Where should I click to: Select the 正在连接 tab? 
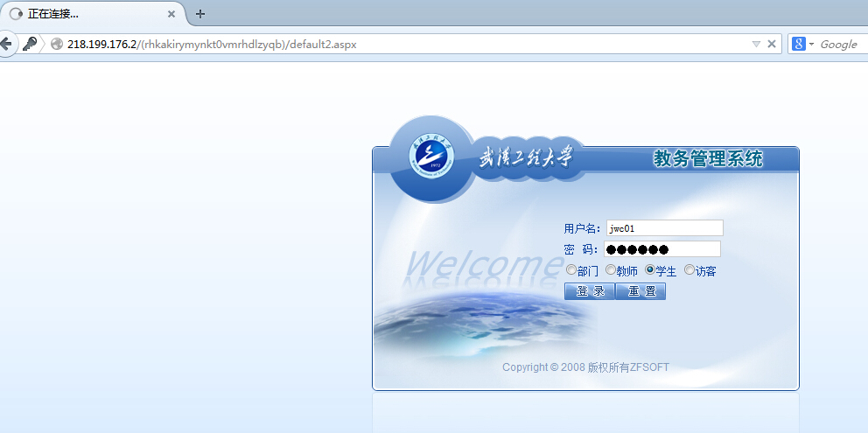coord(94,14)
